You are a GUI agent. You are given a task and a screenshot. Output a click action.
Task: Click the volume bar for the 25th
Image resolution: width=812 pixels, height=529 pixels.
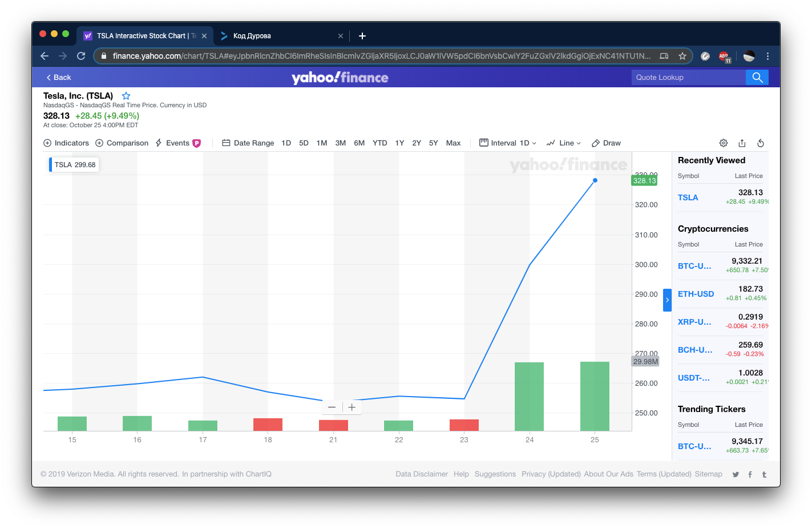(595, 396)
